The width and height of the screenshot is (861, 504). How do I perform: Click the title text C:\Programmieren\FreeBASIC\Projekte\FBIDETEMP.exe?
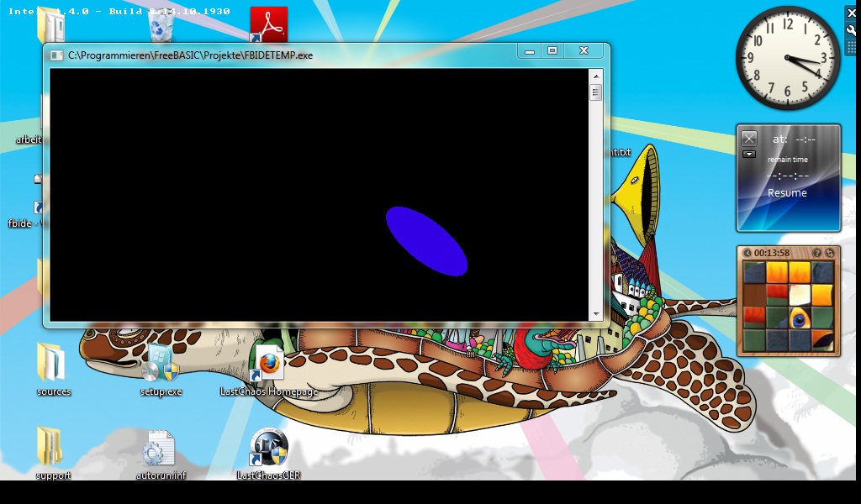[x=191, y=55]
